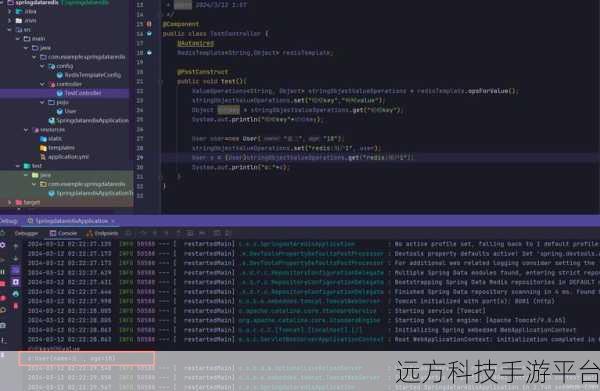Image resolution: width=600 pixels, height=391 pixels.
Task: Toggle soft-wrap in console toolbar
Action: click(x=16, y=270)
